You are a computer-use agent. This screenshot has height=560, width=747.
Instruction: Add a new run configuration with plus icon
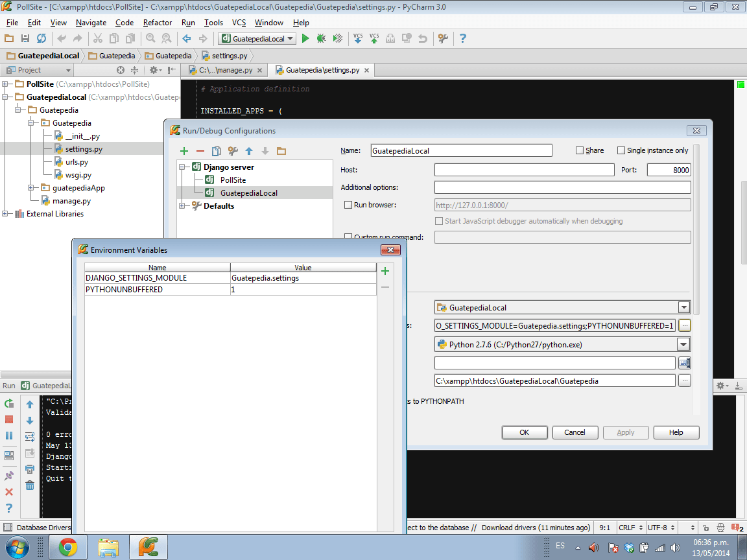pyautogui.click(x=184, y=150)
